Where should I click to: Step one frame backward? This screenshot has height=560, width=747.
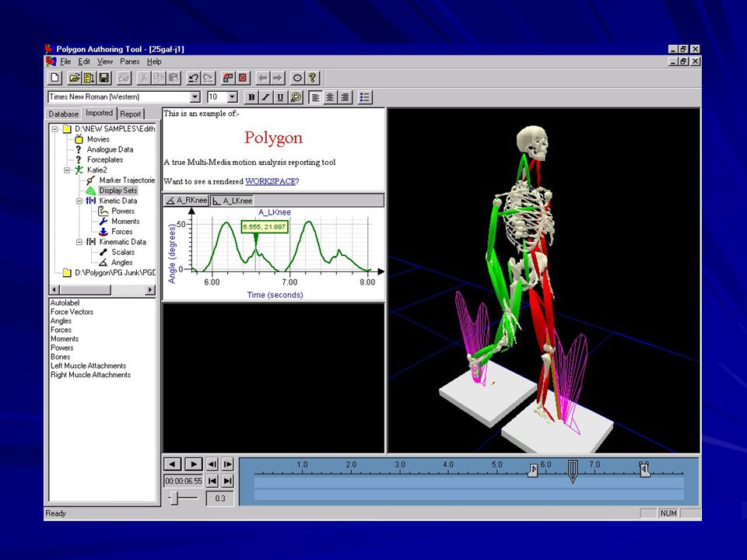pyautogui.click(x=212, y=464)
